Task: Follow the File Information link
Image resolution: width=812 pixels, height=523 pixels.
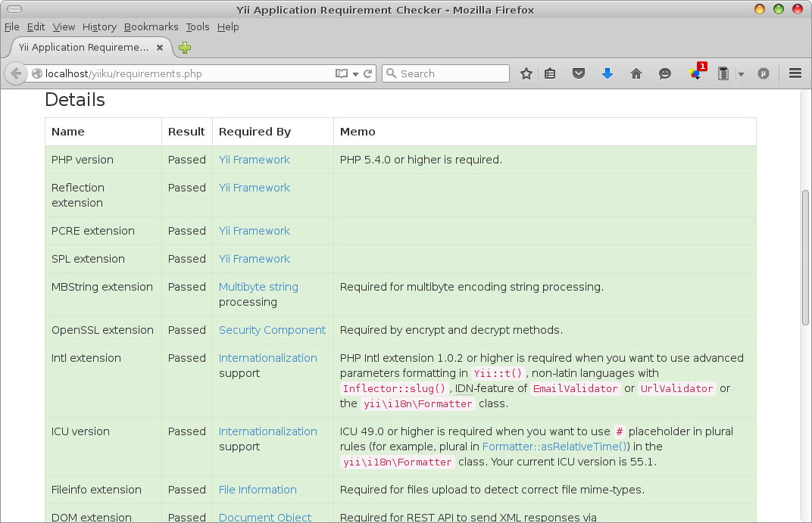Action: point(258,490)
